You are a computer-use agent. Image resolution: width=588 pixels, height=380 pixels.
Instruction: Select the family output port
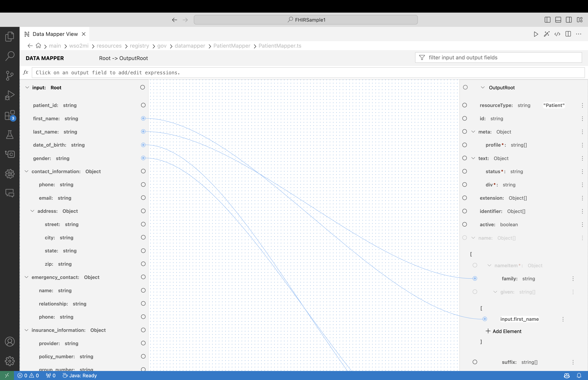pos(475,278)
